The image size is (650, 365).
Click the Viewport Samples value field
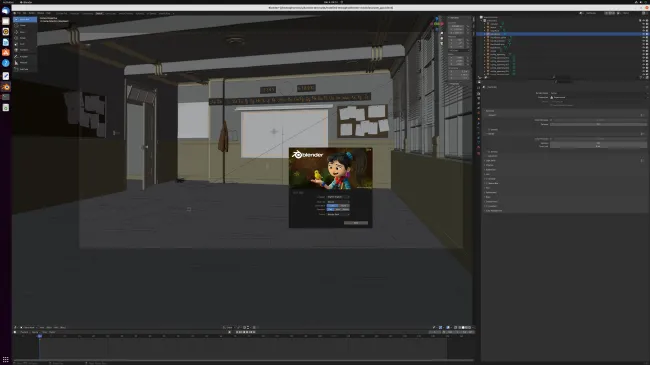pos(598,124)
